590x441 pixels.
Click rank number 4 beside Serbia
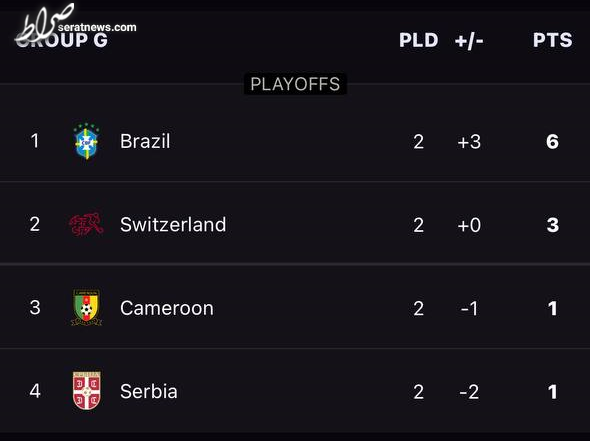(x=35, y=391)
